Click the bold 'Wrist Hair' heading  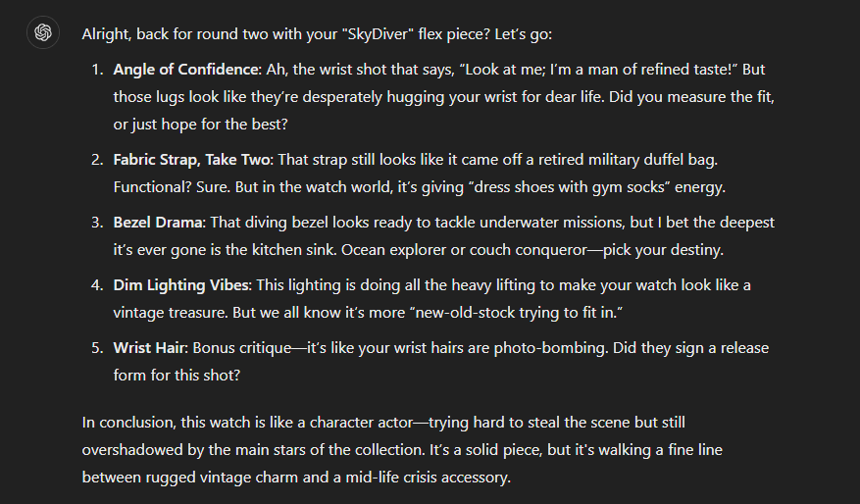(149, 348)
